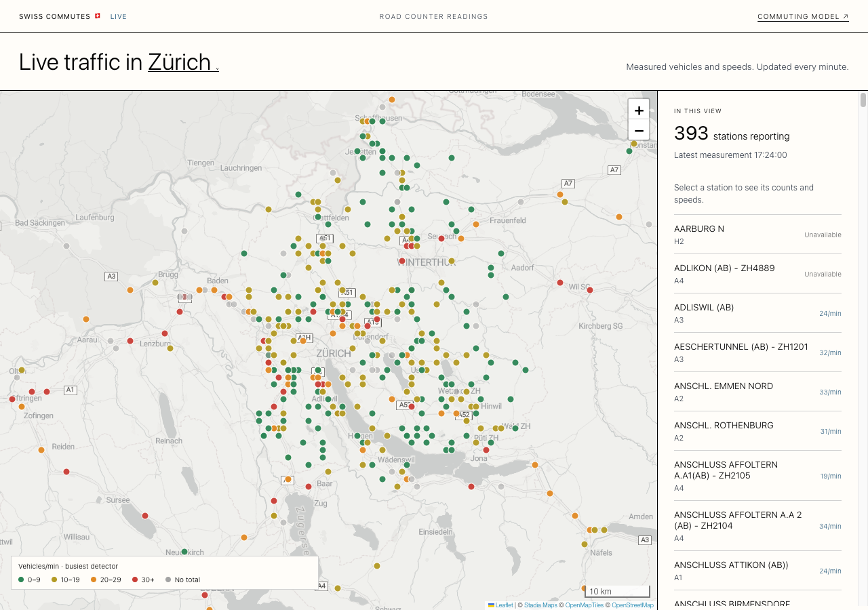
Task: Select ANSCHLUSS AFFOLTERN A.A 2 (AB) - ZH2104
Action: pos(757,526)
